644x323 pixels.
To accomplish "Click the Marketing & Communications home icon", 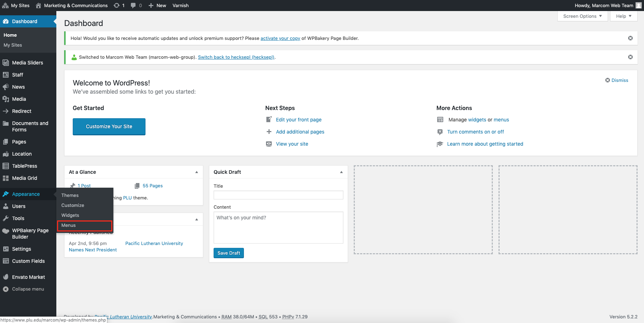I will 39,5.
